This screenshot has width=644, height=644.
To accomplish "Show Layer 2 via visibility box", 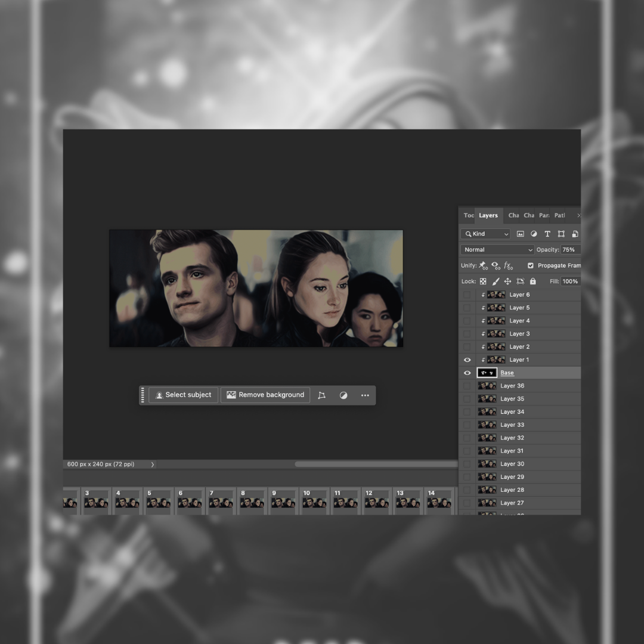I will [467, 346].
